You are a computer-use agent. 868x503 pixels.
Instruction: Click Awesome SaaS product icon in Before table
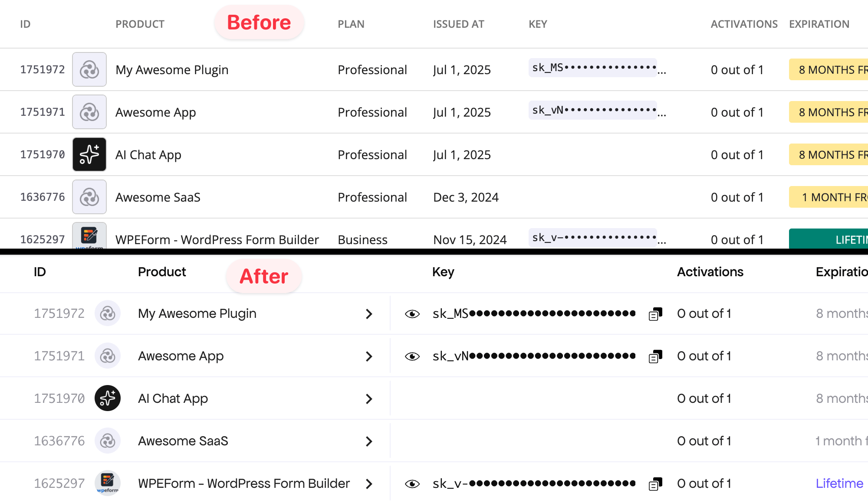[89, 197]
